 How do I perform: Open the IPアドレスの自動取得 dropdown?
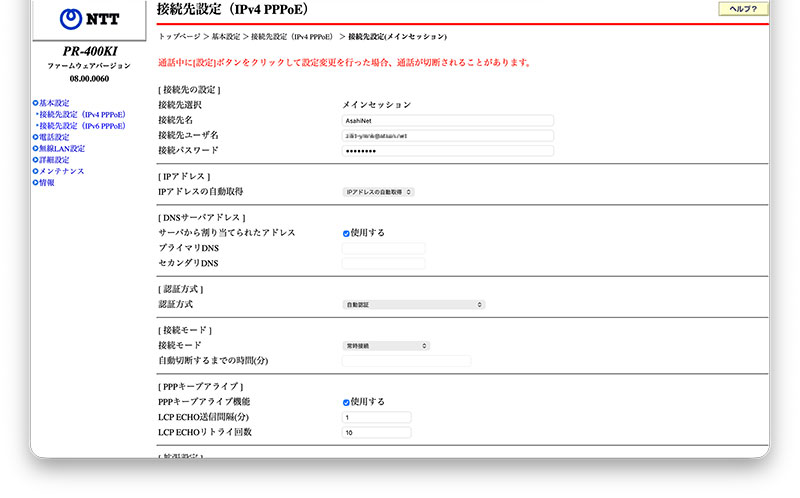tap(378, 191)
